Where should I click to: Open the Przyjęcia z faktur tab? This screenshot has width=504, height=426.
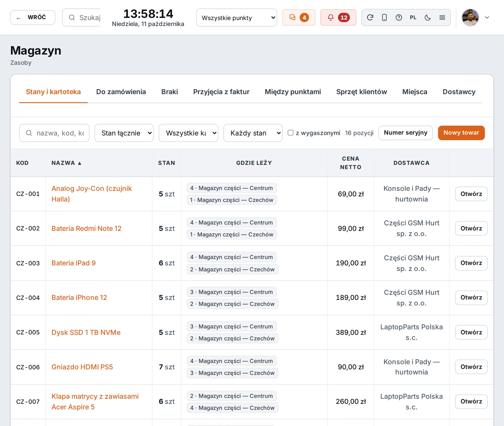221,92
